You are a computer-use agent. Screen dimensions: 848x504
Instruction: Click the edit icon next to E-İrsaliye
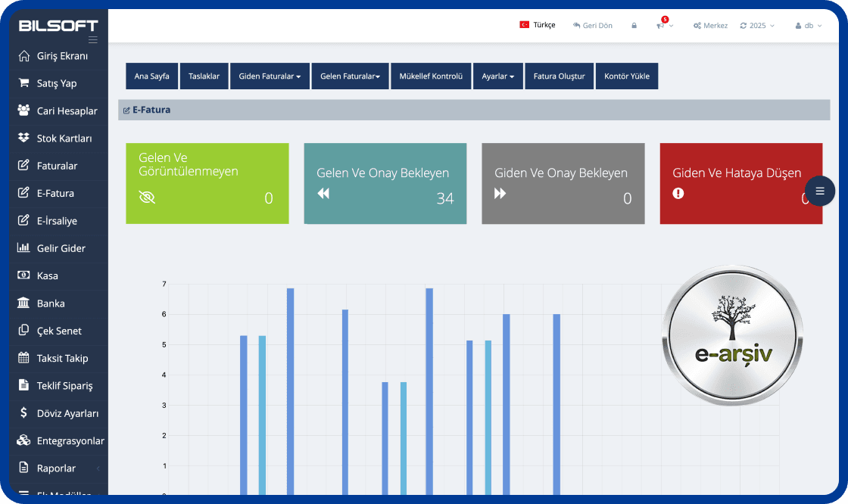(23, 220)
